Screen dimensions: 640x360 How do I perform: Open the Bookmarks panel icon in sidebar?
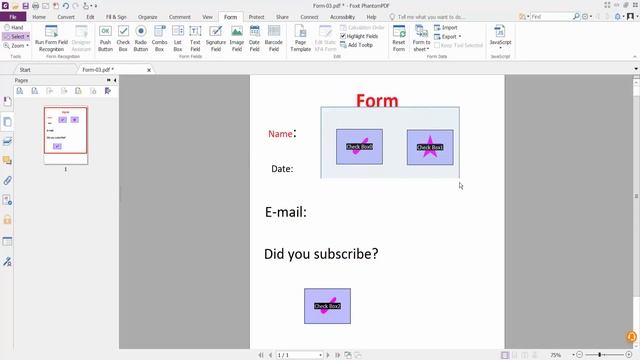[7, 101]
